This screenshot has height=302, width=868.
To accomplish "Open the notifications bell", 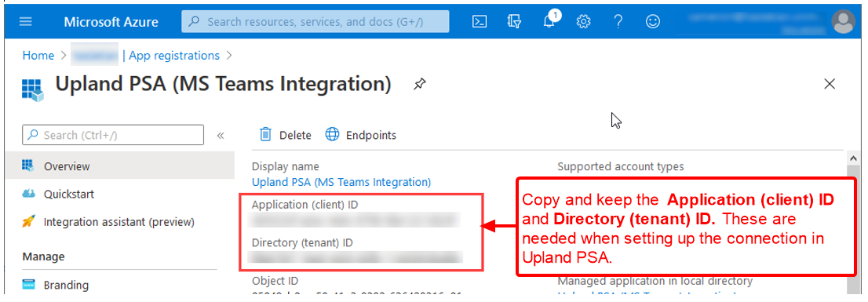I will (549, 22).
